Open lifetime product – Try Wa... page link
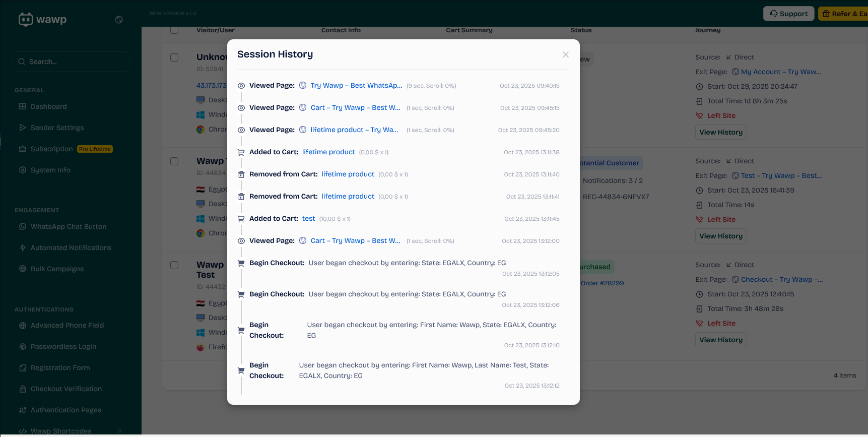Screen dimensions: 868x437 tap(354, 130)
